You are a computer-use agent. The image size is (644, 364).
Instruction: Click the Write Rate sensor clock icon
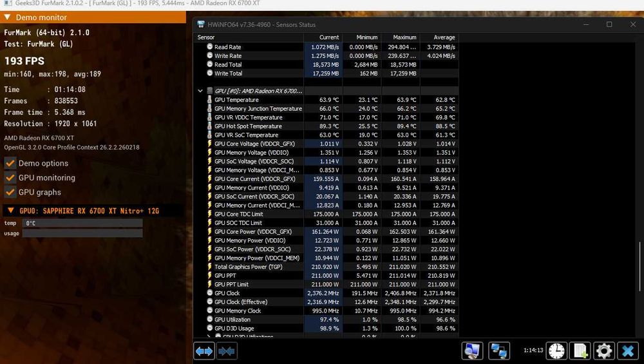click(210, 55)
